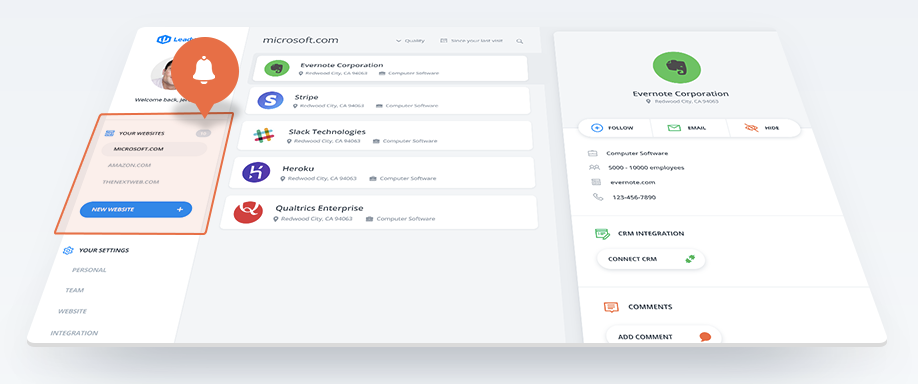
Task: Click the Email button for Evernote
Action: coord(688,128)
